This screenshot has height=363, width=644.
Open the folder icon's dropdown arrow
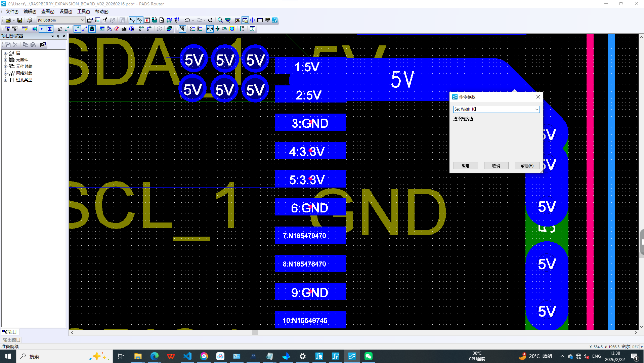[14, 20]
